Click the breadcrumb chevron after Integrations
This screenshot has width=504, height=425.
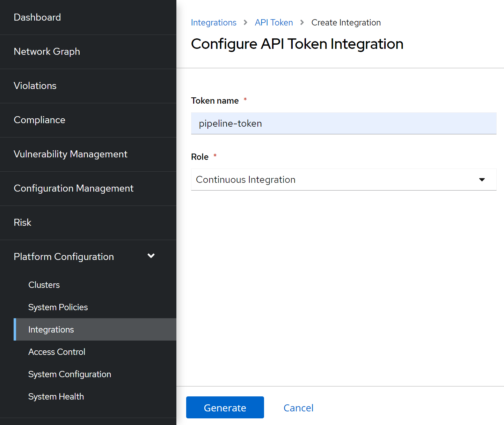(246, 23)
